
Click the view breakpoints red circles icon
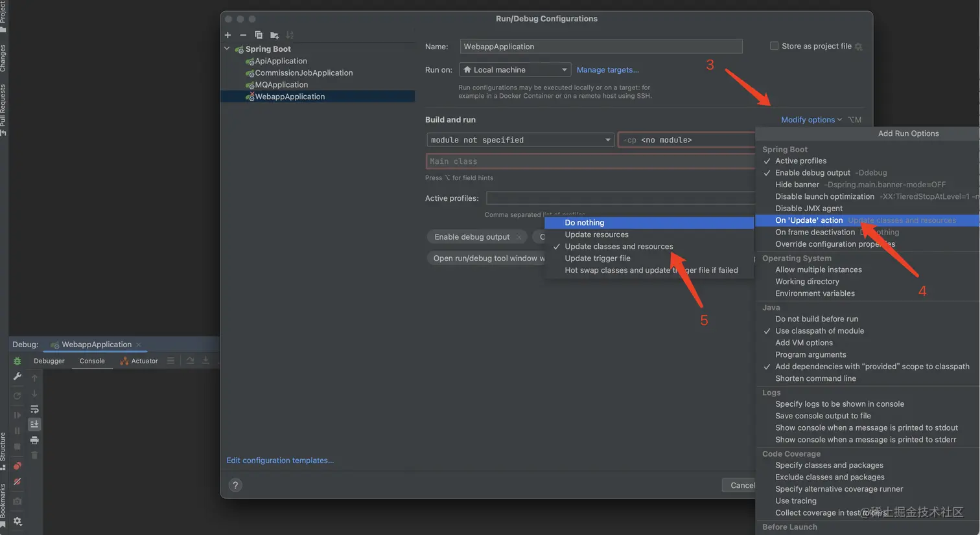tap(17, 466)
